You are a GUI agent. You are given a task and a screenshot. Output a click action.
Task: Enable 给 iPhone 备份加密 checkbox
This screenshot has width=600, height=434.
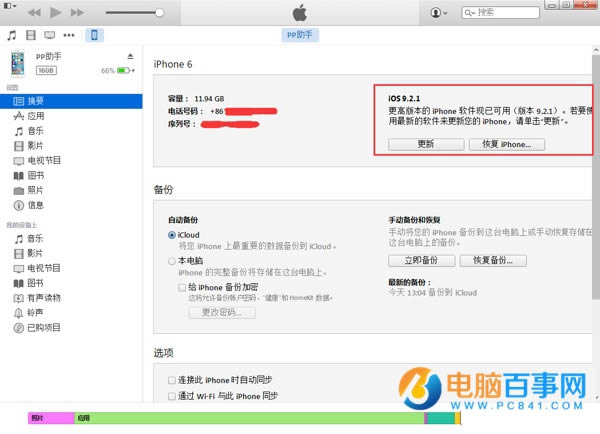click(182, 287)
